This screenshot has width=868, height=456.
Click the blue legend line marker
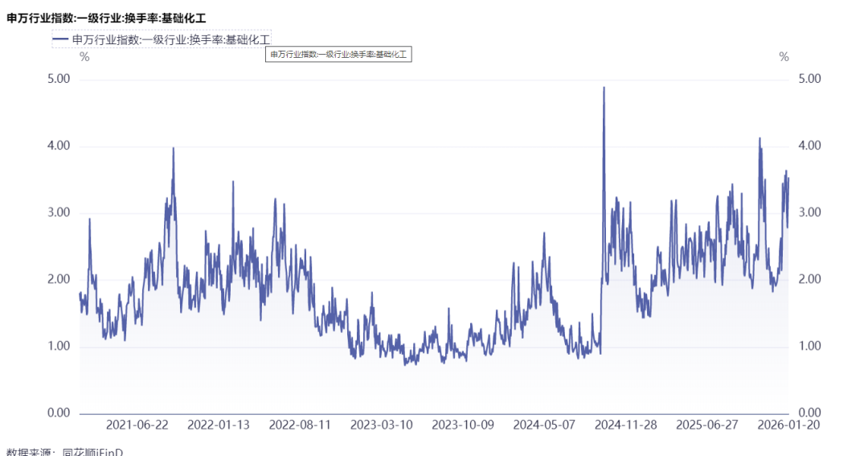[x=60, y=40]
